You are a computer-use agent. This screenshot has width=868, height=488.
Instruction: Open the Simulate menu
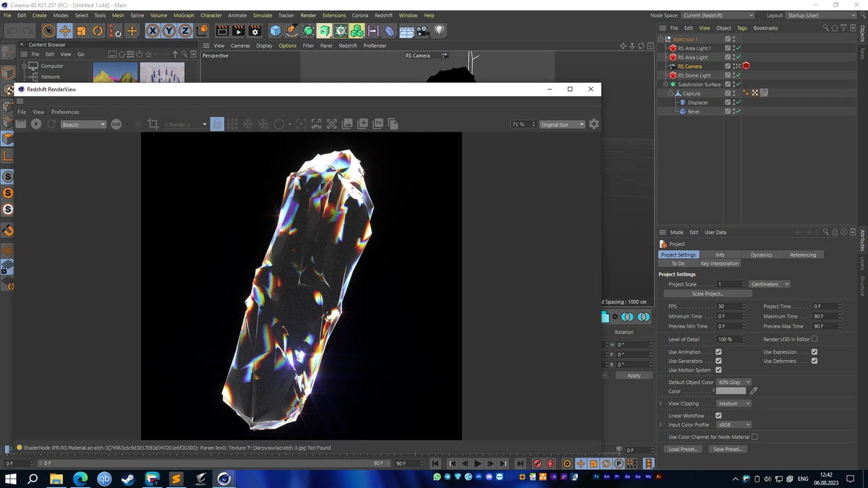click(263, 15)
